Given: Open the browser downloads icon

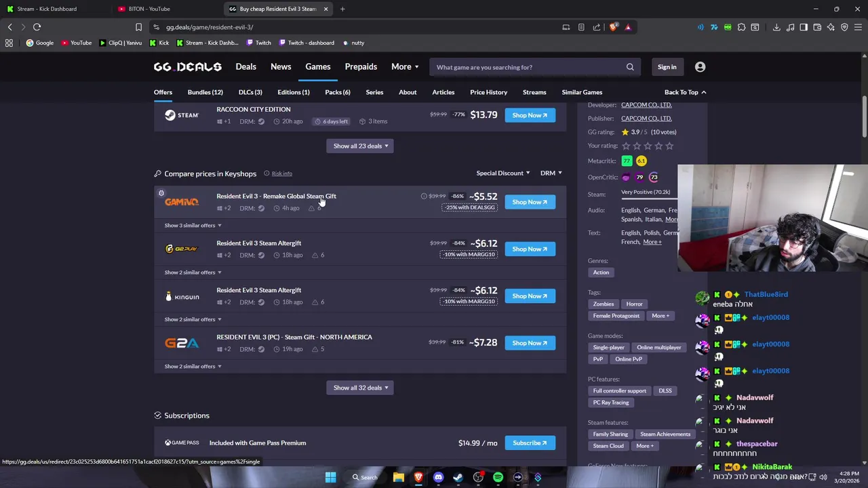Looking at the screenshot, I should 776,27.
